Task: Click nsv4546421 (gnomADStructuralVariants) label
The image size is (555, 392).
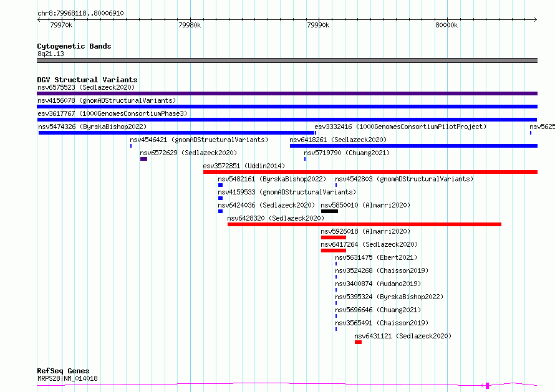Action: [x=199, y=140]
